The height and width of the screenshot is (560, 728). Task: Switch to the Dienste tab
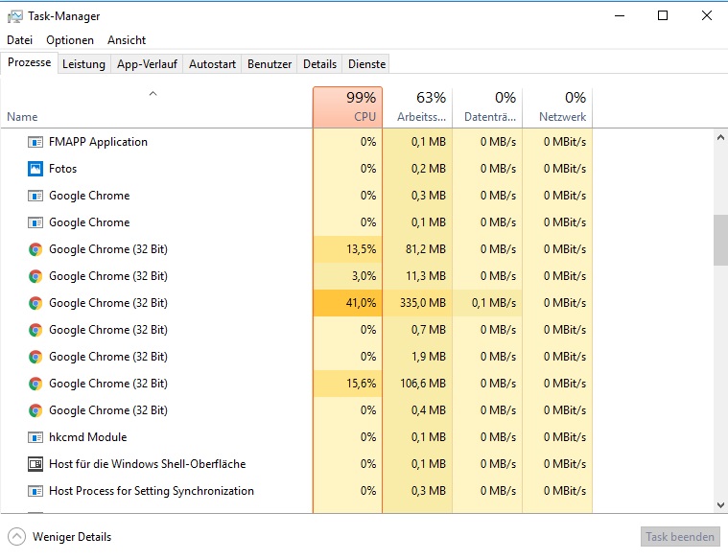click(x=366, y=64)
